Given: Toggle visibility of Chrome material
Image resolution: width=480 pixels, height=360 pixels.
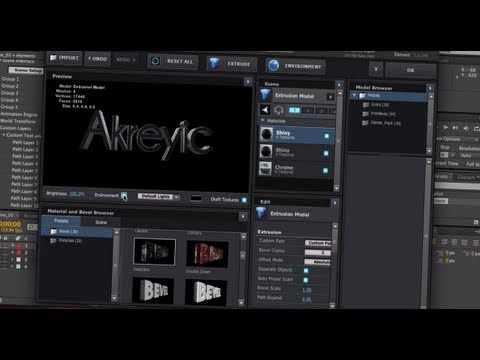Looking at the screenshot, I should pyautogui.click(x=325, y=171).
